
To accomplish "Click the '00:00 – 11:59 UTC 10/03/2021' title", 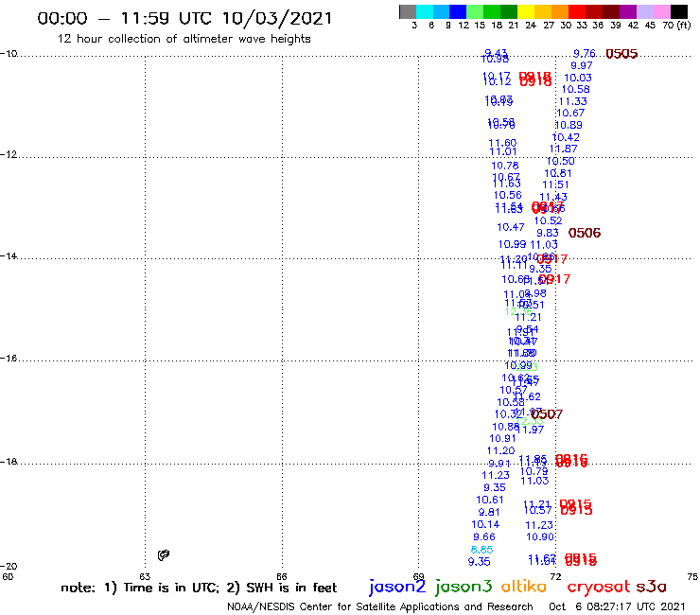I will [x=184, y=18].
